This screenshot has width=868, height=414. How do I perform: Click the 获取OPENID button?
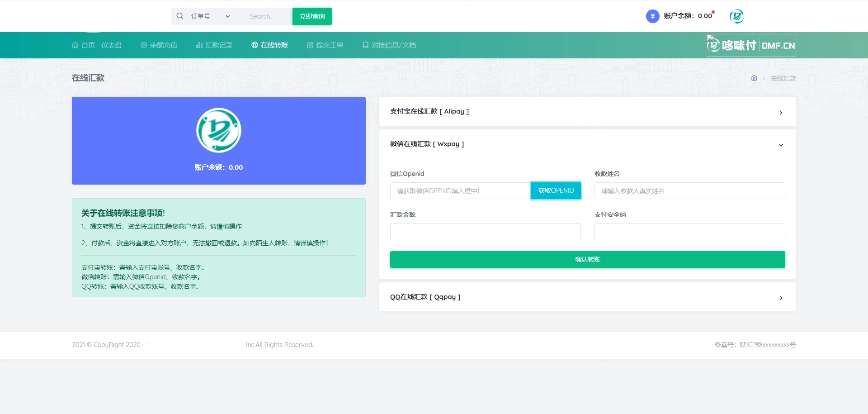[556, 191]
